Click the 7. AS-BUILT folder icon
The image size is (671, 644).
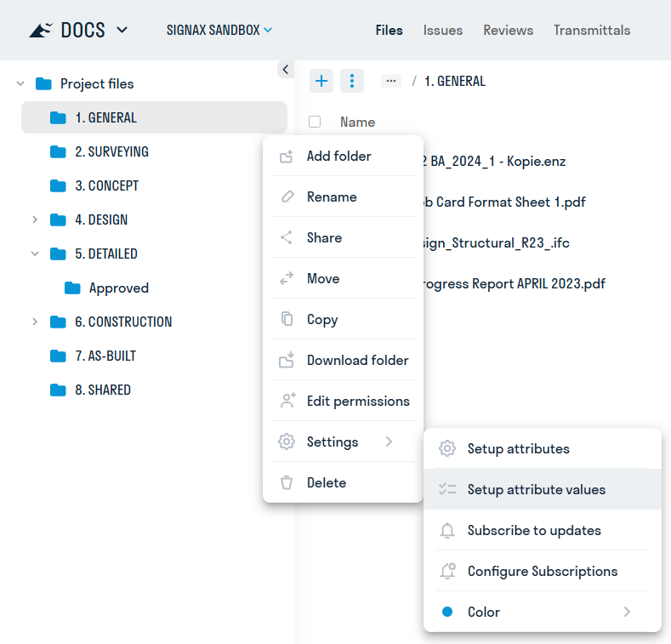[58, 356]
